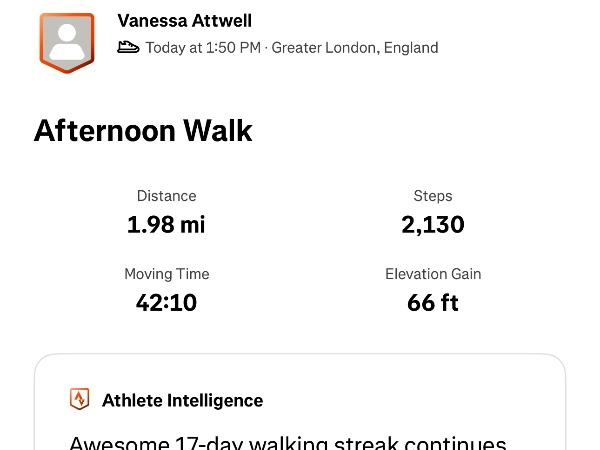Click the 17-day walking streak summary text
Screen dimensions: 600x450
[x=288, y=442]
